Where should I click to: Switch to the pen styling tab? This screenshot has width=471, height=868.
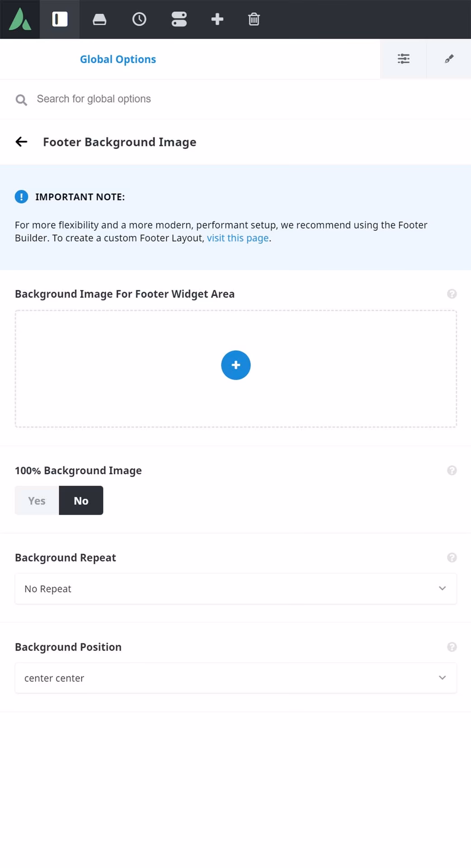[x=448, y=59]
